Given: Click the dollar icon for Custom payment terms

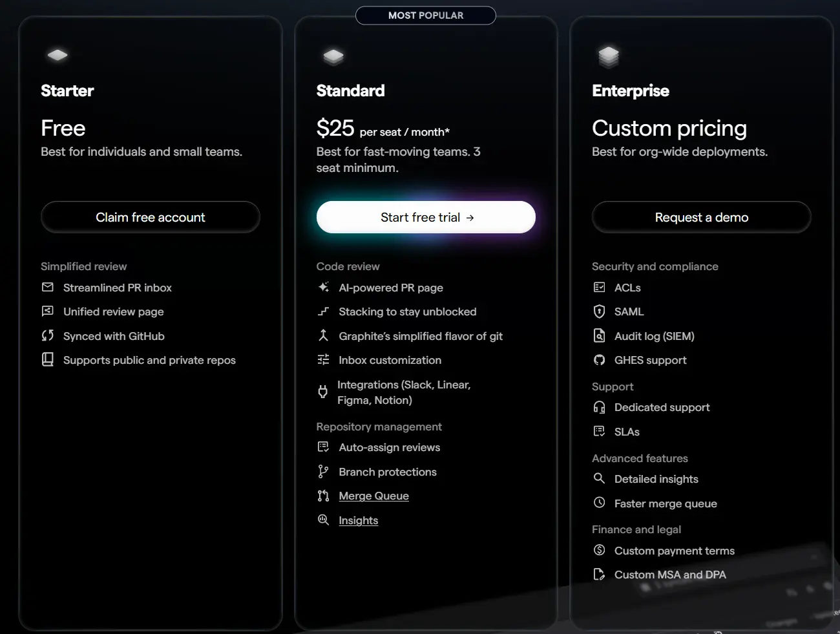Looking at the screenshot, I should click(599, 550).
